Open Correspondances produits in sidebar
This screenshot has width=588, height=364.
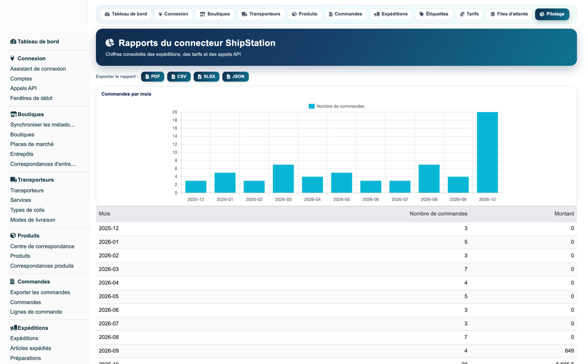[42, 266]
